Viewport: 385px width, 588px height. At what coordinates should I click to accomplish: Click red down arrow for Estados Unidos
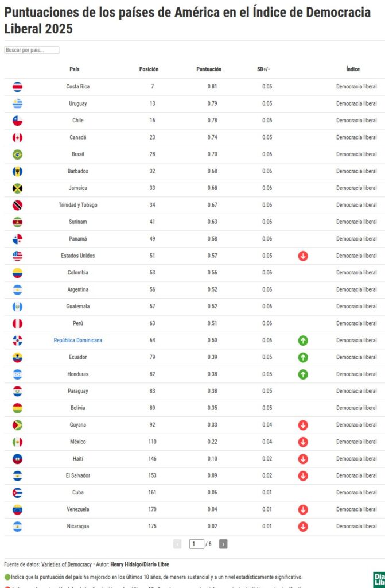point(303,256)
